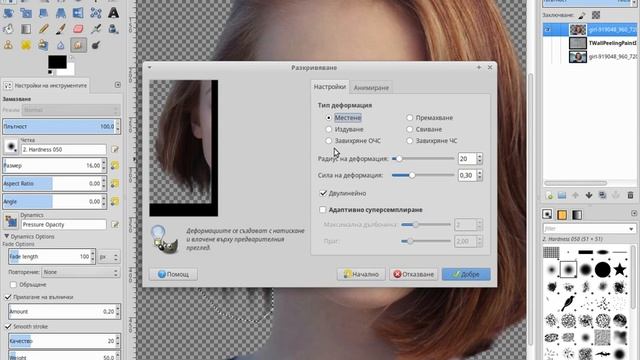Open the Brushes dock tab

click(x=547, y=214)
